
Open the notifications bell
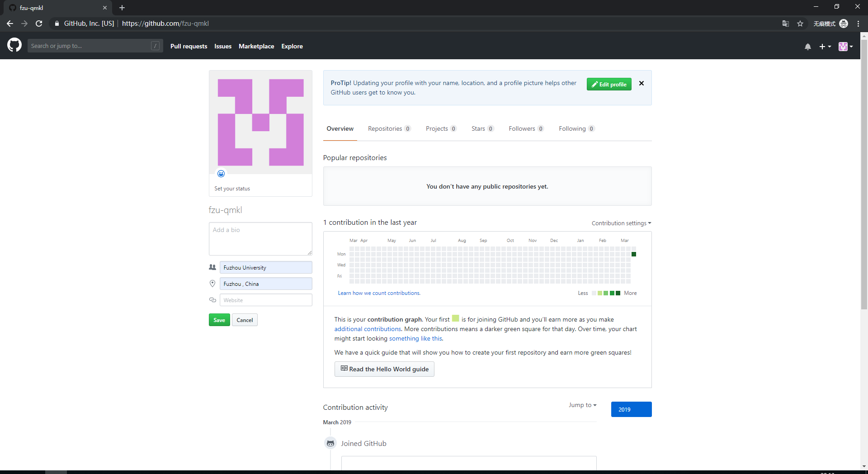(x=808, y=47)
